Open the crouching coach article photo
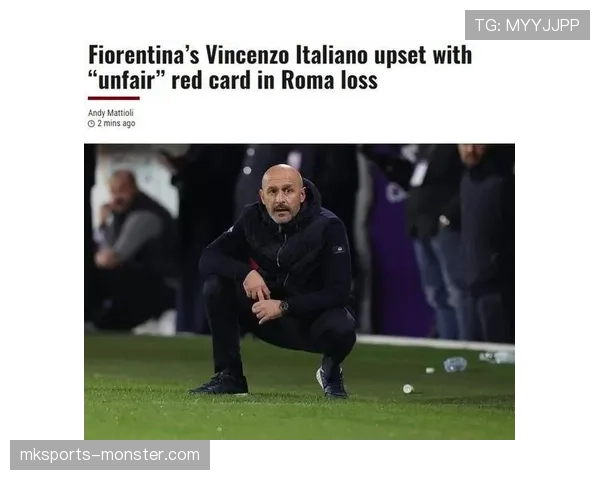The image size is (600, 480). [299, 292]
